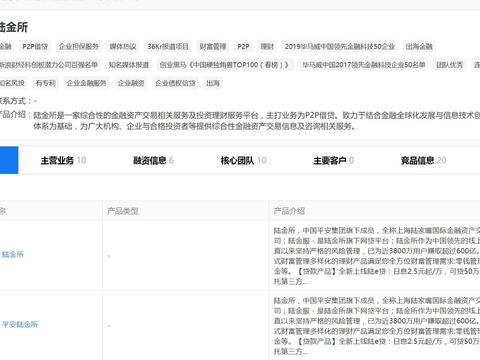Screen dimensions: 480x360
Task: Click the 知名风投 tag
Action: pos(12,83)
